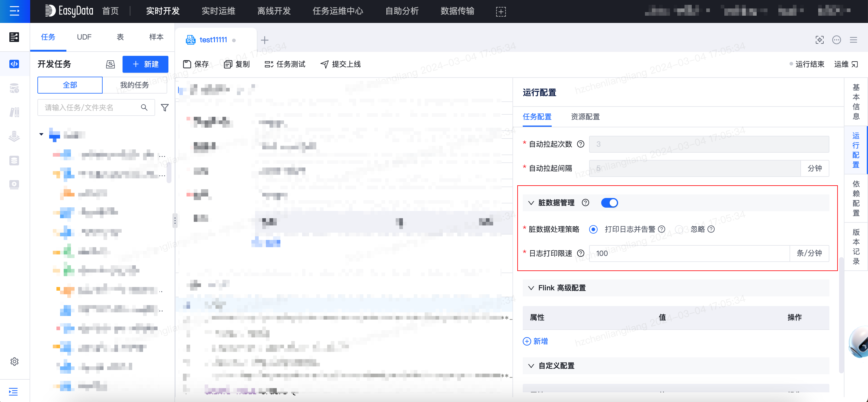Click 保存 in the toolbar
Screen dimensions: 868x402
(196, 64)
